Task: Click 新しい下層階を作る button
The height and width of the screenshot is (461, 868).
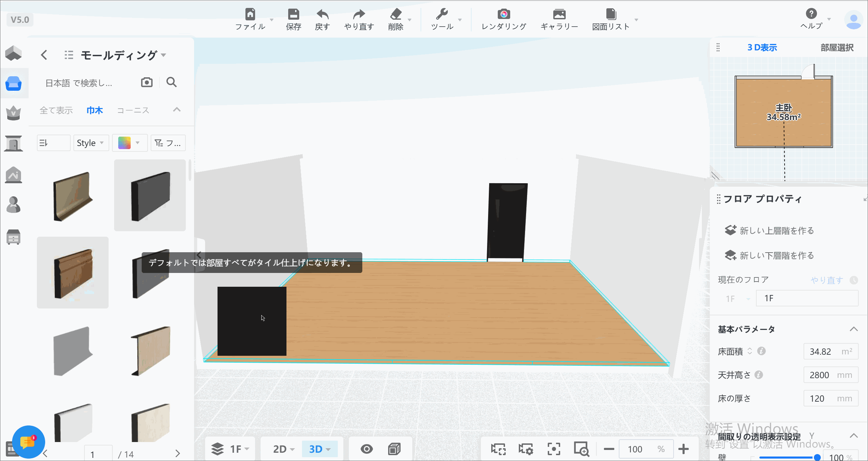Action: (x=769, y=255)
